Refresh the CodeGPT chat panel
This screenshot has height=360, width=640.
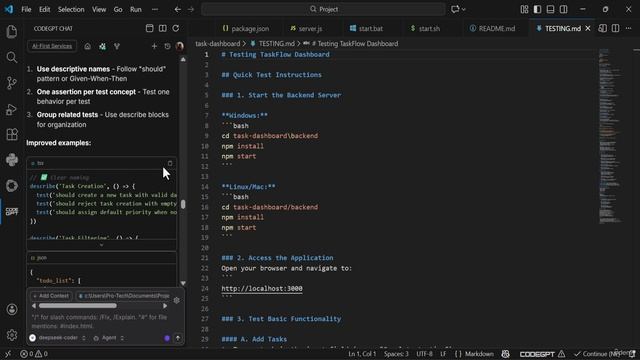[x=176, y=28]
